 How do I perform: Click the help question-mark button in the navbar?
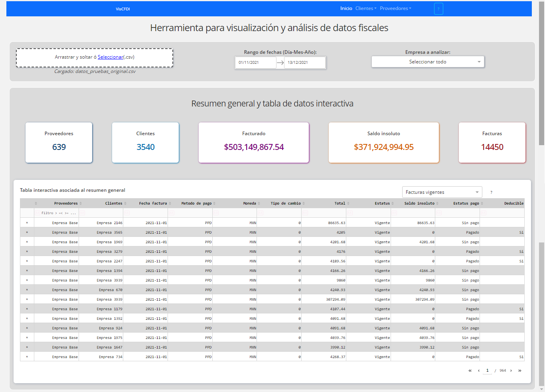438,9
